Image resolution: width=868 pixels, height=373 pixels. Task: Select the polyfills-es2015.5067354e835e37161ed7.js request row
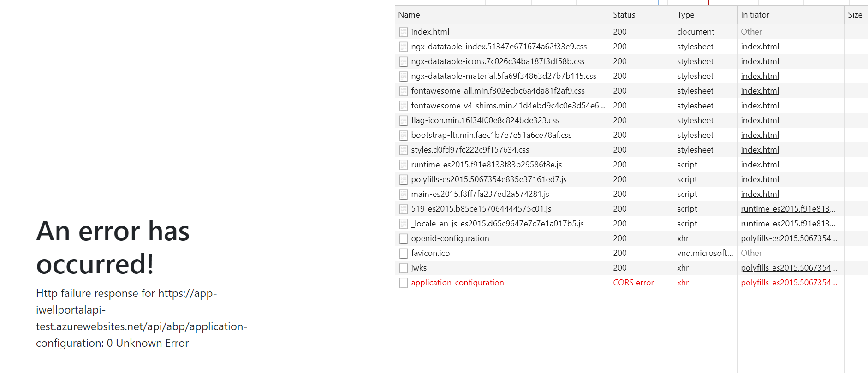pyautogui.click(x=489, y=179)
